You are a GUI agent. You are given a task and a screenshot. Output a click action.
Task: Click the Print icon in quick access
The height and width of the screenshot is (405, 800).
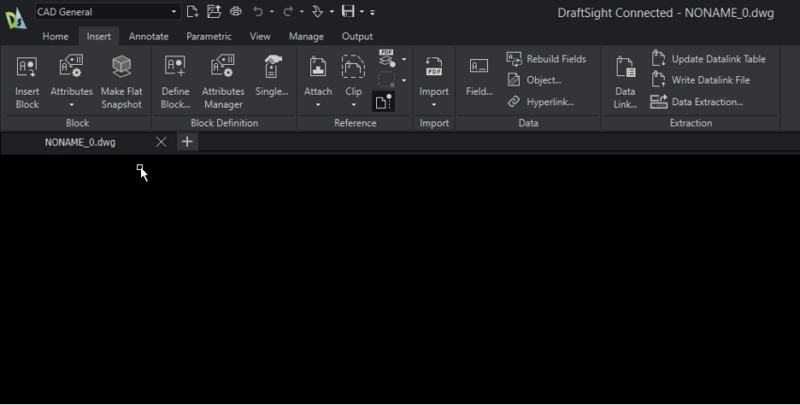point(236,11)
